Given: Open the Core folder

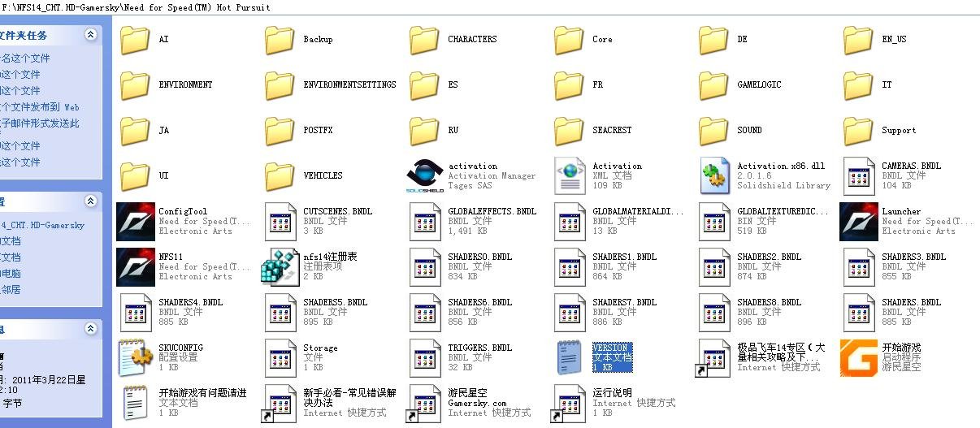Looking at the screenshot, I should tap(569, 40).
